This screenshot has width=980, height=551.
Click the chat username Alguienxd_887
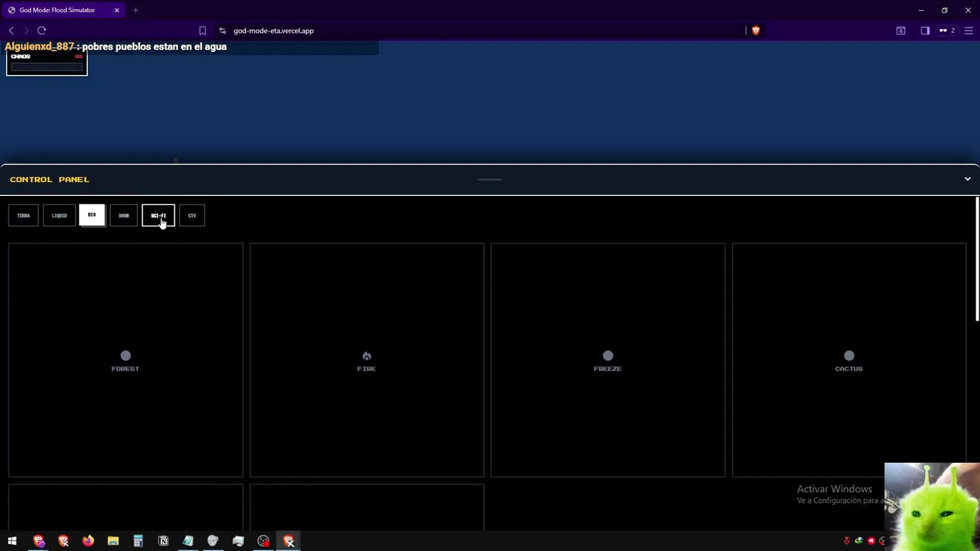point(39,47)
